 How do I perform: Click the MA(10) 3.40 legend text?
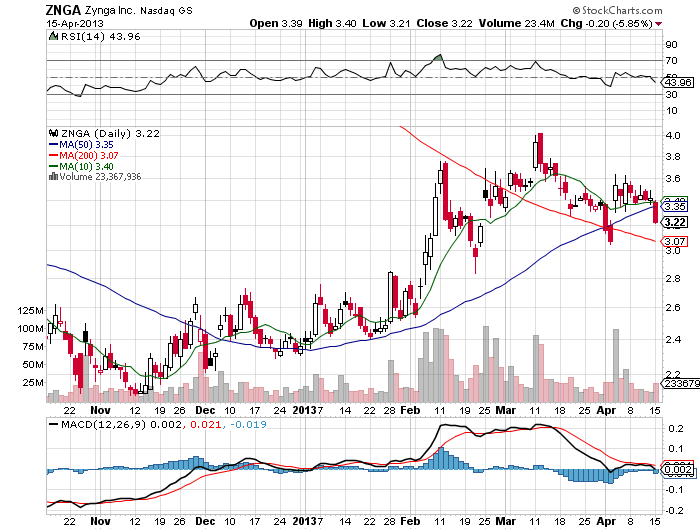86,167
